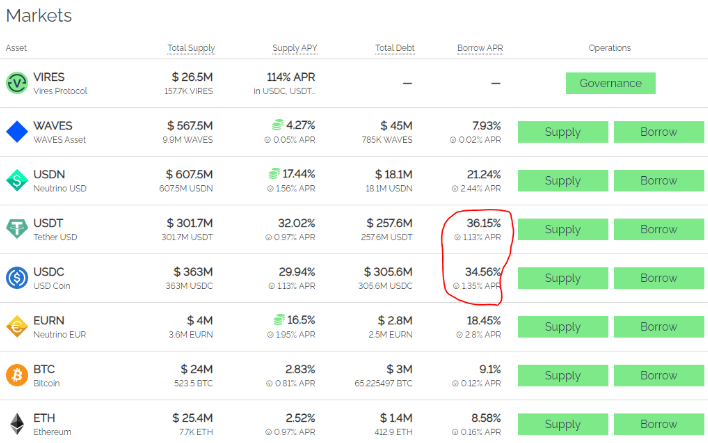The image size is (708, 443).
Task: Click the Borrow APR column header
Action: click(x=480, y=48)
